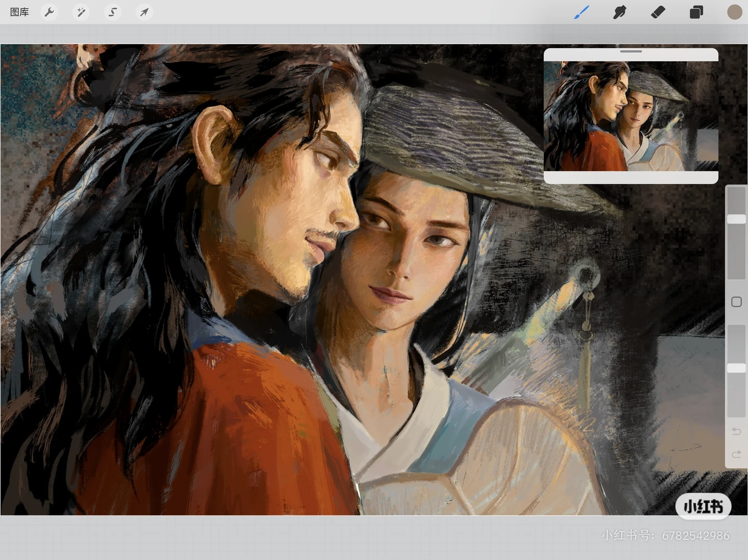The width and height of the screenshot is (748, 560).
Task: Undo the last stroke
Action: click(736, 431)
